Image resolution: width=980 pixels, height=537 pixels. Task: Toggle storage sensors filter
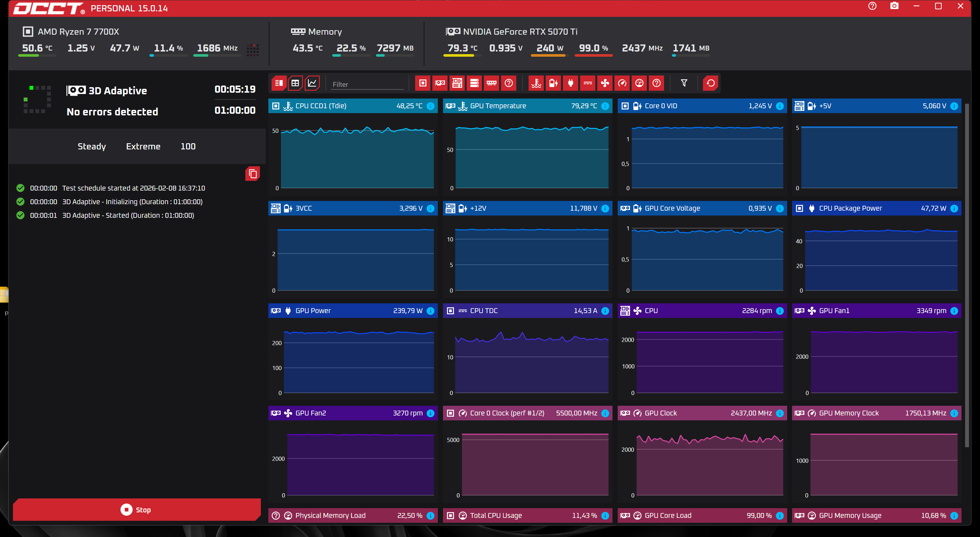(x=474, y=83)
